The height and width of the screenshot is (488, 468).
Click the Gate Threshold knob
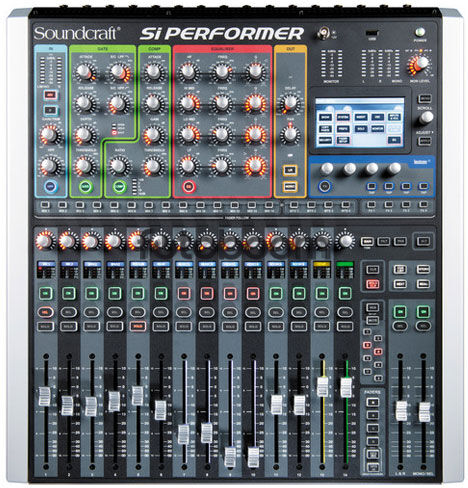point(85,166)
